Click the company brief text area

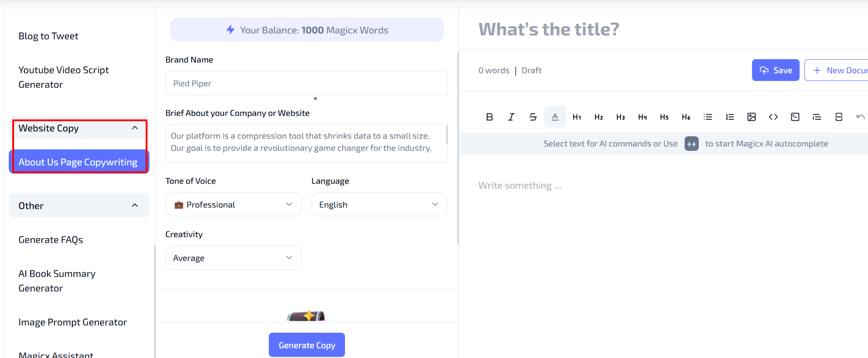(306, 143)
